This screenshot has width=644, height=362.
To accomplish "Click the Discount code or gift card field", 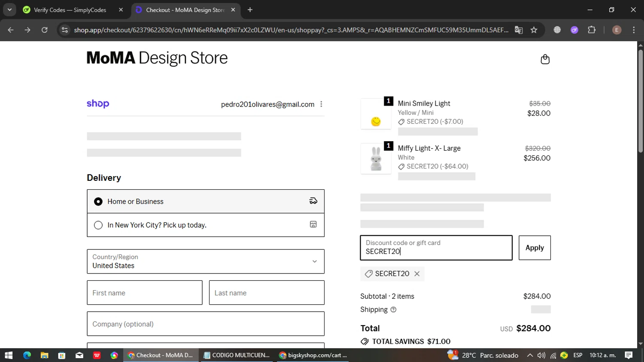I will [x=436, y=248].
